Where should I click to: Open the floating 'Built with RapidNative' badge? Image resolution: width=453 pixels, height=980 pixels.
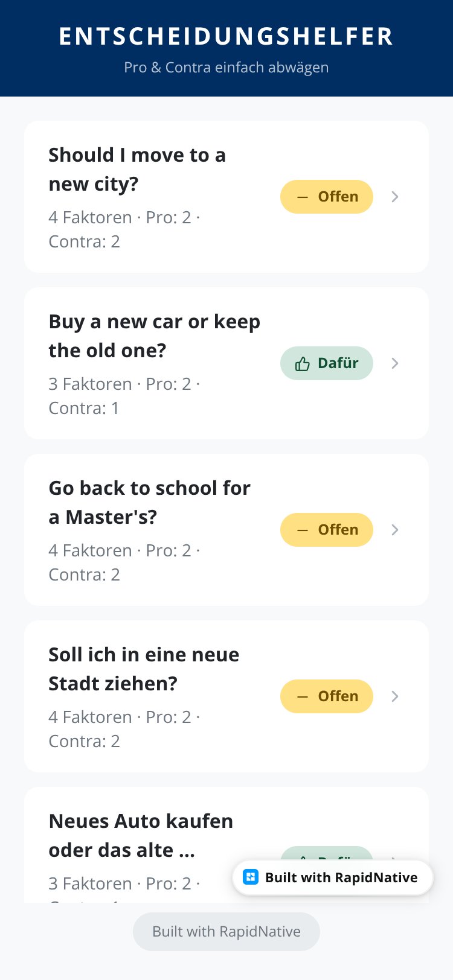333,877
